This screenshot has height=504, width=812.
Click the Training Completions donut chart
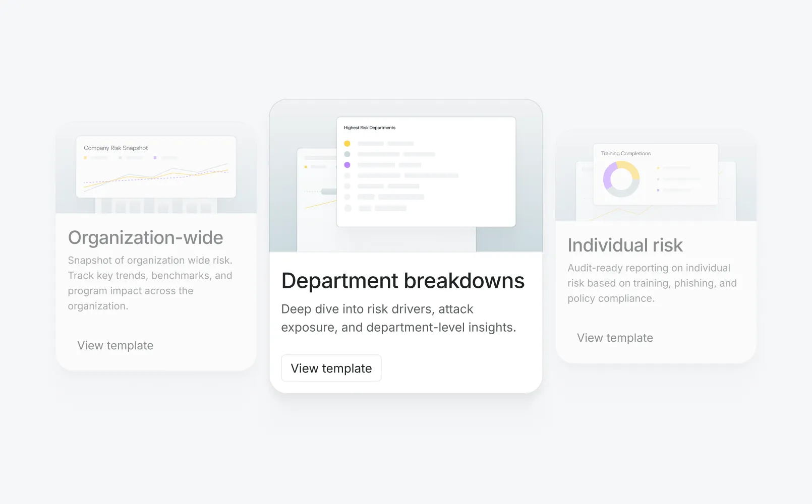click(x=621, y=179)
